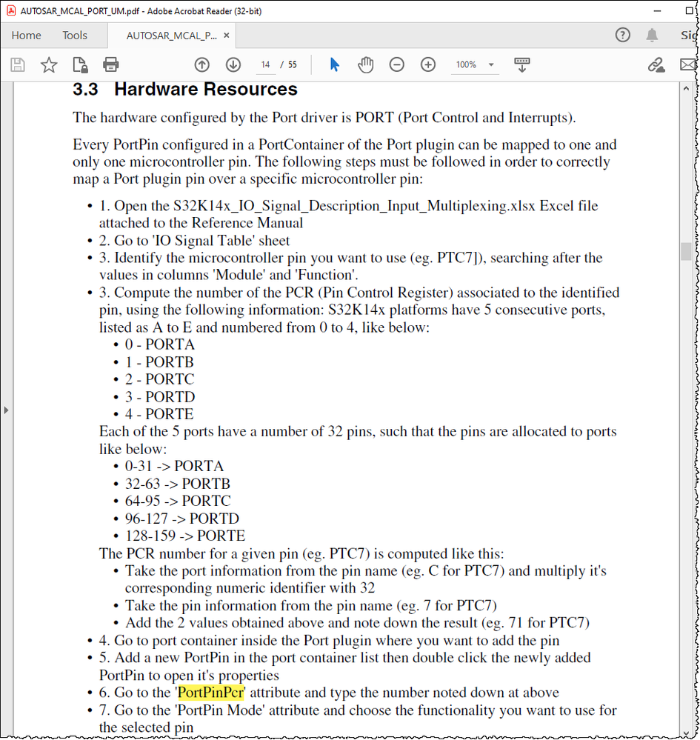700x740 pixels.
Task: Click the '96-127 -> PORTD' list item
Action: 181,519
